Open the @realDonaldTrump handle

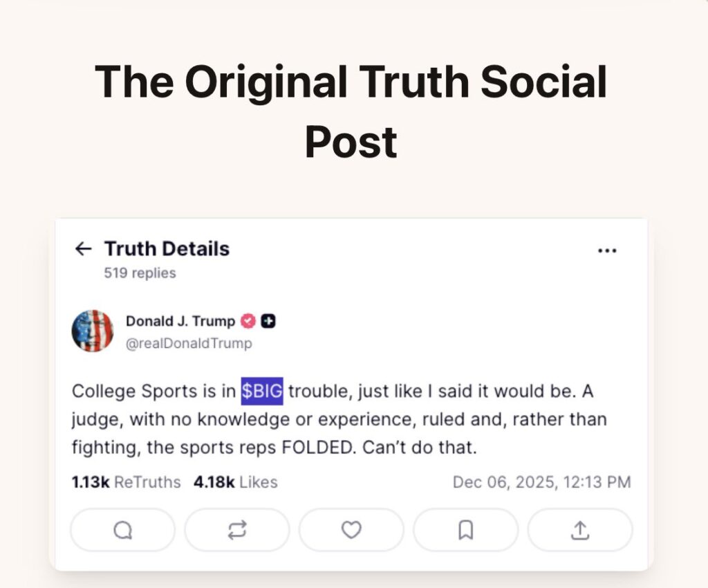point(189,343)
